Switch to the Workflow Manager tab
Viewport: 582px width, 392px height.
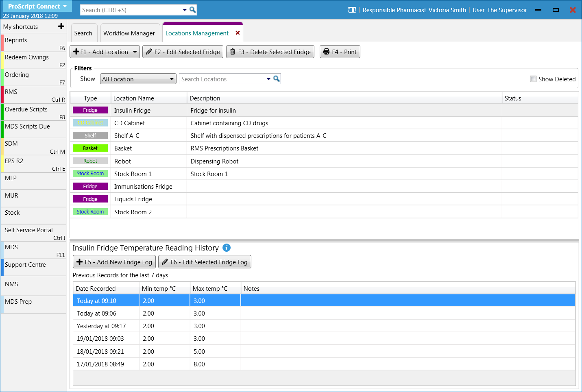pyautogui.click(x=129, y=33)
